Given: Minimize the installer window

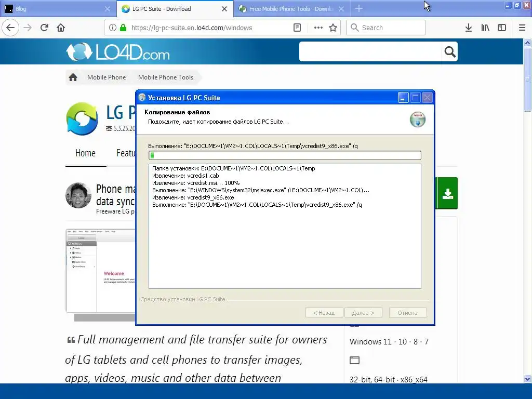Looking at the screenshot, I should (x=403, y=98).
